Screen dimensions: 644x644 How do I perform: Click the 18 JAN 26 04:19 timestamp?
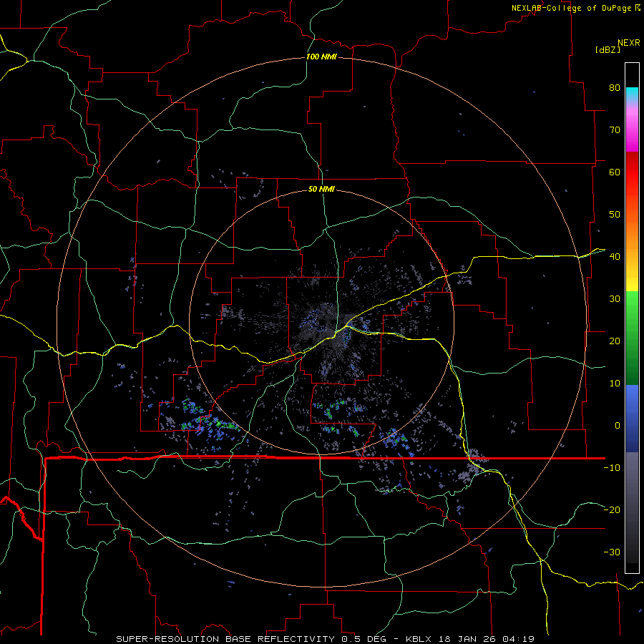487,639
